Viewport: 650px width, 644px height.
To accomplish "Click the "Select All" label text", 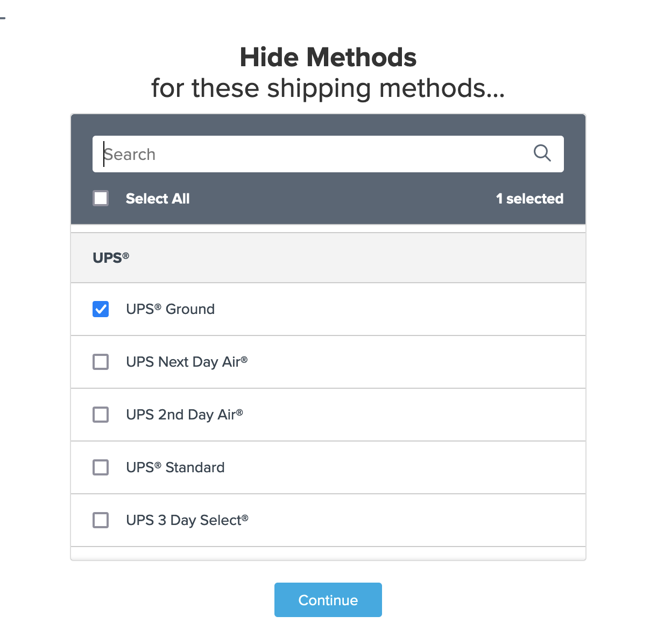I will pyautogui.click(x=158, y=199).
